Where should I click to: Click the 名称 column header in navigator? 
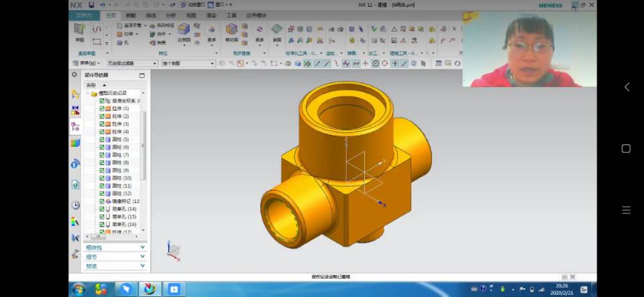[x=92, y=85]
